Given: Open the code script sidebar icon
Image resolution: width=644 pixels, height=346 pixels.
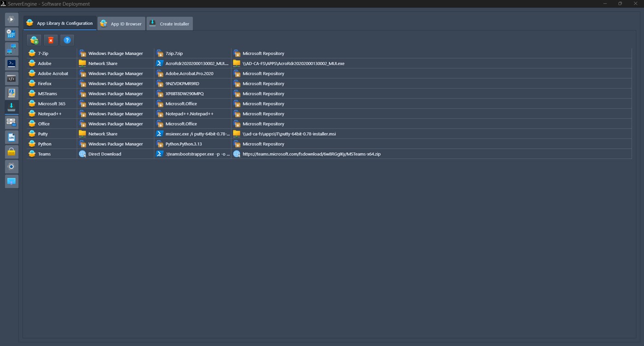Looking at the screenshot, I should 12,79.
